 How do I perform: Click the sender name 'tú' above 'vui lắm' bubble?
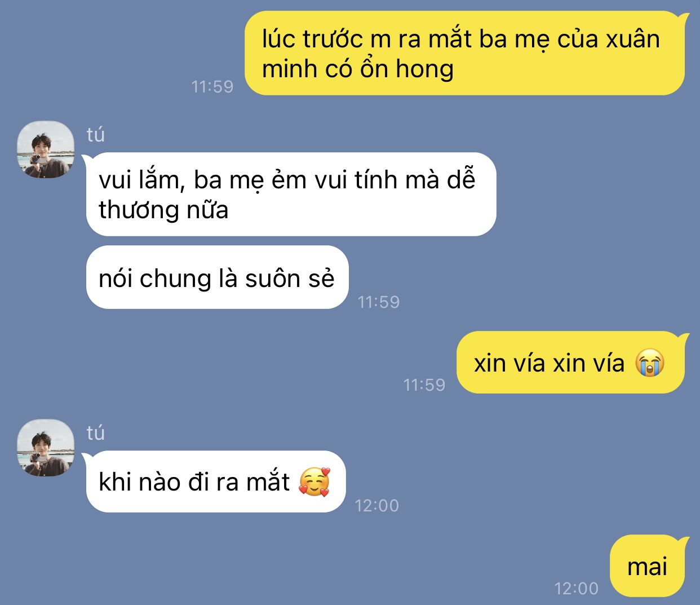96,135
